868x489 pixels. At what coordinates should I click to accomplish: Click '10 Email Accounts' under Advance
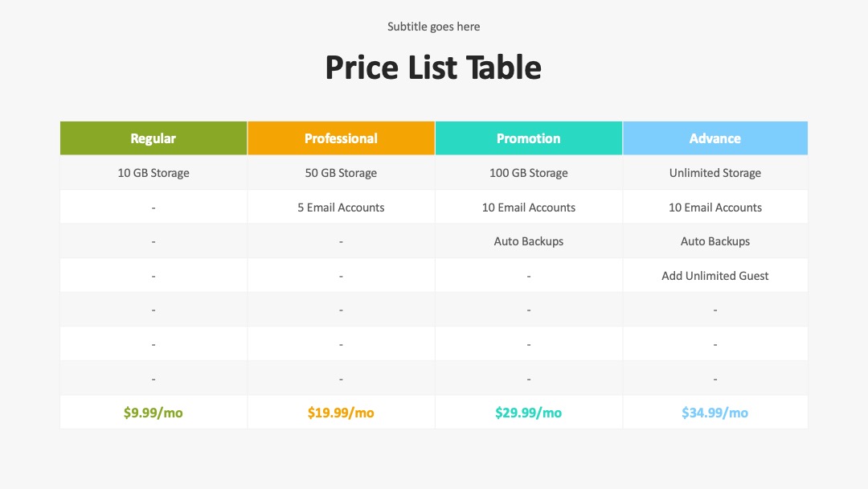point(715,208)
